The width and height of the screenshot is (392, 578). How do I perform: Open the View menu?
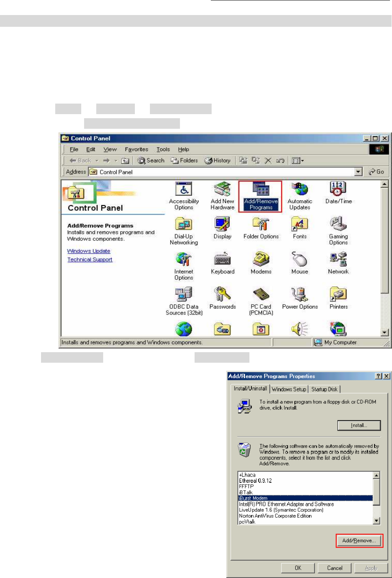tap(110, 149)
